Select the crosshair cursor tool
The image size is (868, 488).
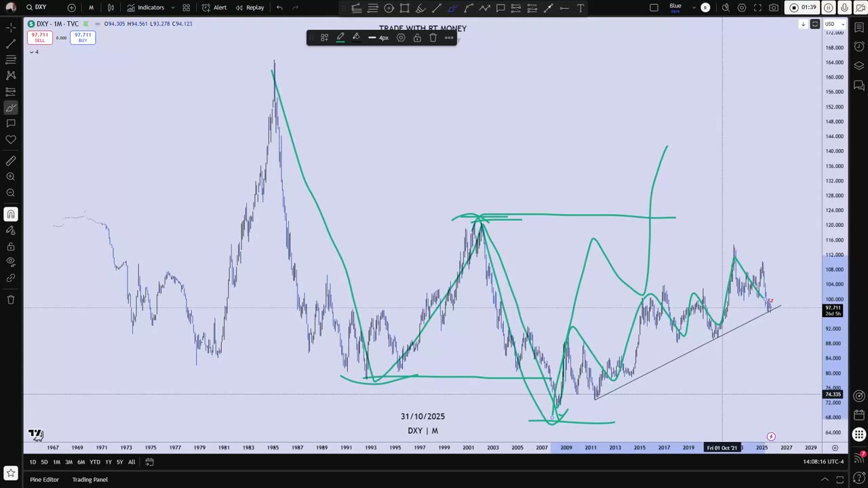(x=11, y=28)
